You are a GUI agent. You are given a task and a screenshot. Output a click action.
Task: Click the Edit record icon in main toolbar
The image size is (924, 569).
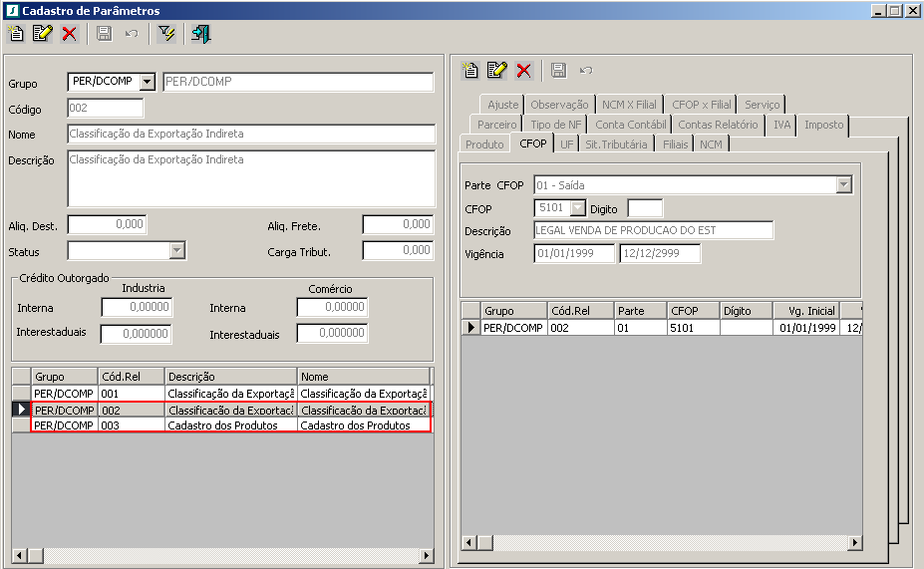[43, 34]
